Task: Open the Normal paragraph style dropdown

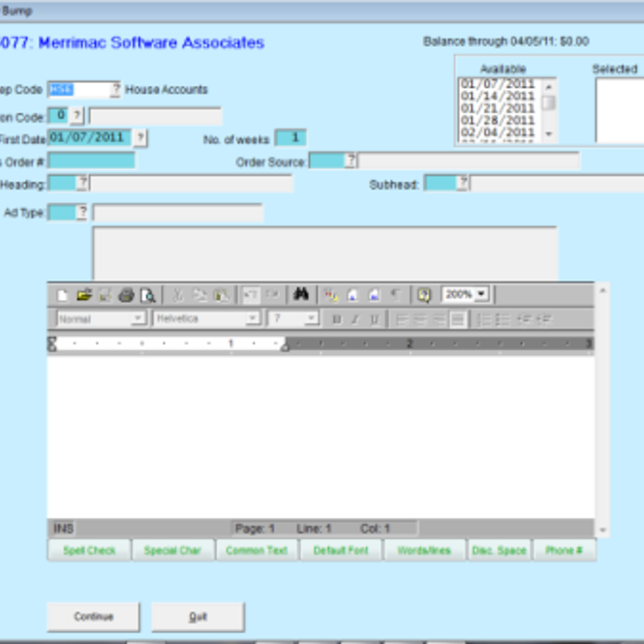Action: click(138, 318)
